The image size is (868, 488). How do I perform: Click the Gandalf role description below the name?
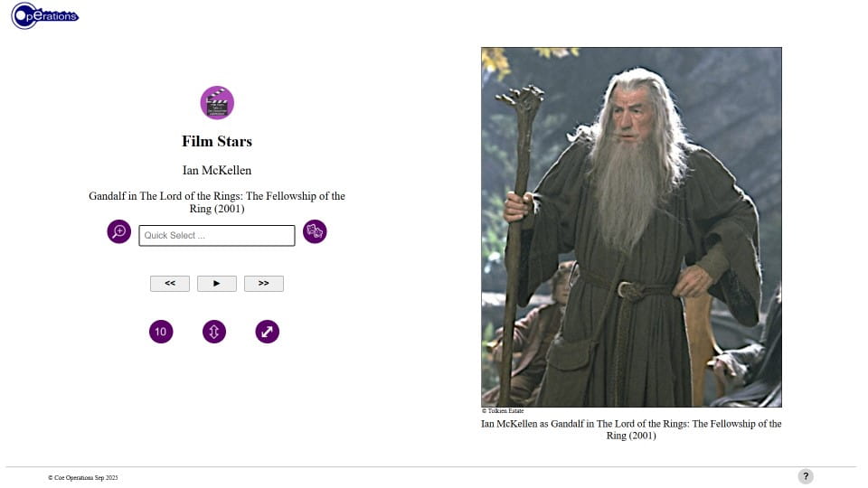coord(217,202)
